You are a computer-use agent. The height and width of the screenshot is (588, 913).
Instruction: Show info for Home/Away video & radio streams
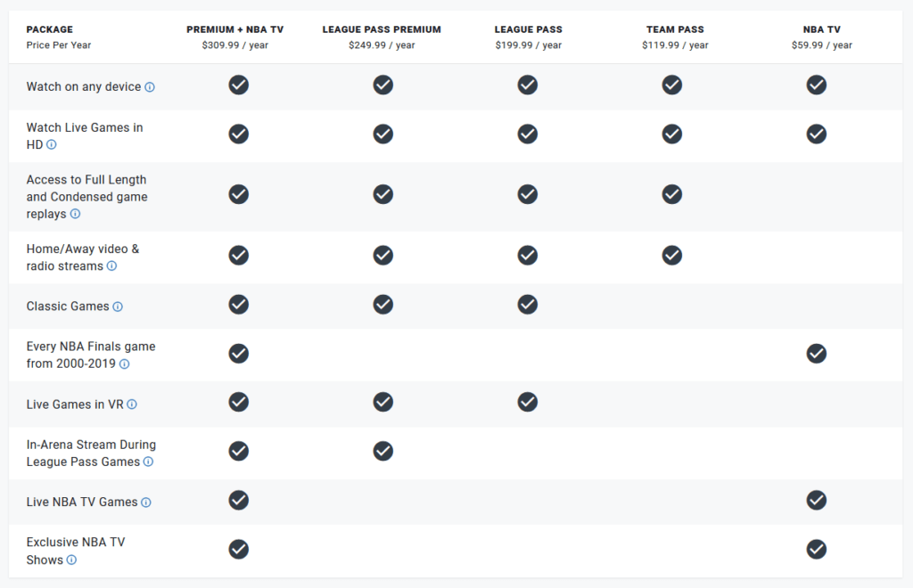click(x=111, y=266)
